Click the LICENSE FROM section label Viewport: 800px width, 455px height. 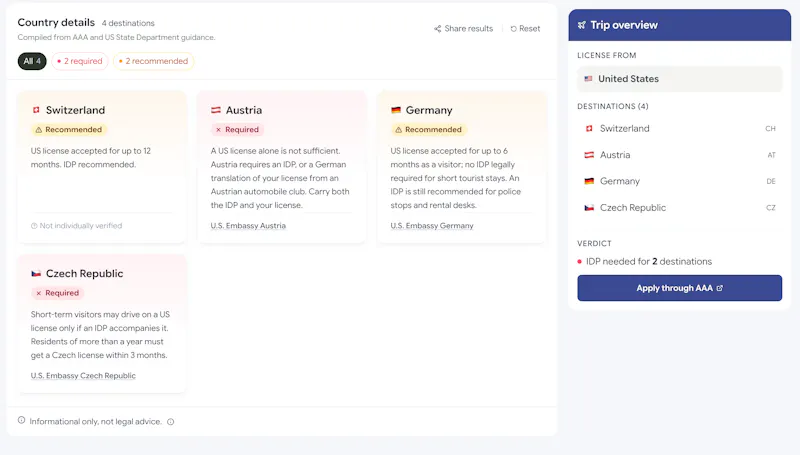click(x=607, y=55)
